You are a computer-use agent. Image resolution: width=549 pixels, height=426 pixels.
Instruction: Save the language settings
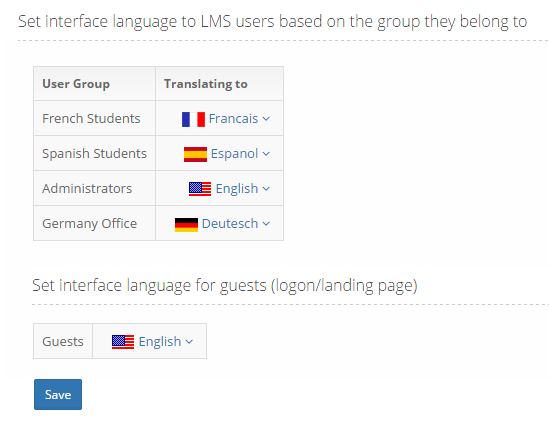[x=58, y=394]
